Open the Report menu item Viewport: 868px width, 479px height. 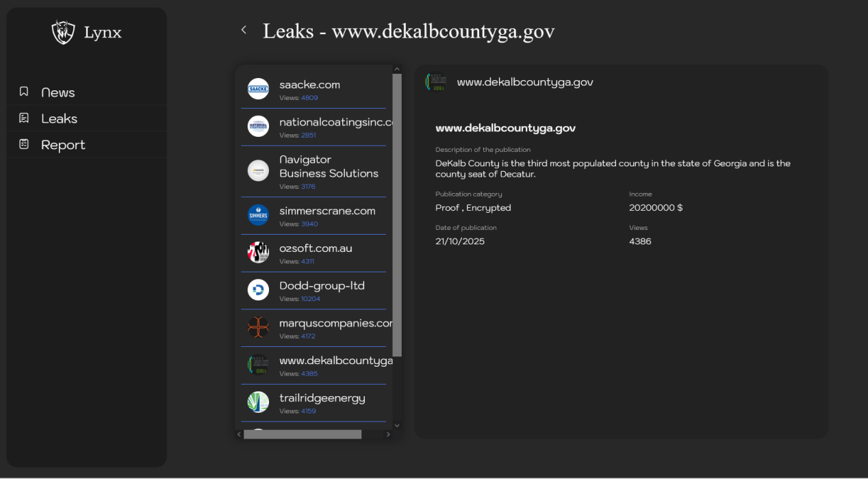(x=63, y=145)
